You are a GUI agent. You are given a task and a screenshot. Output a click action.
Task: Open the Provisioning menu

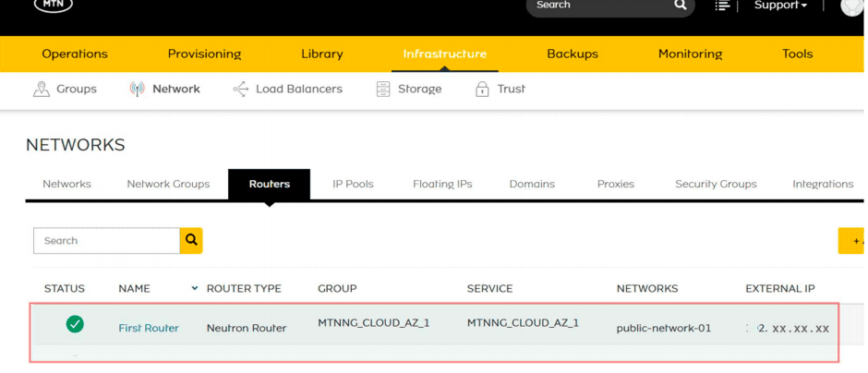(x=204, y=54)
